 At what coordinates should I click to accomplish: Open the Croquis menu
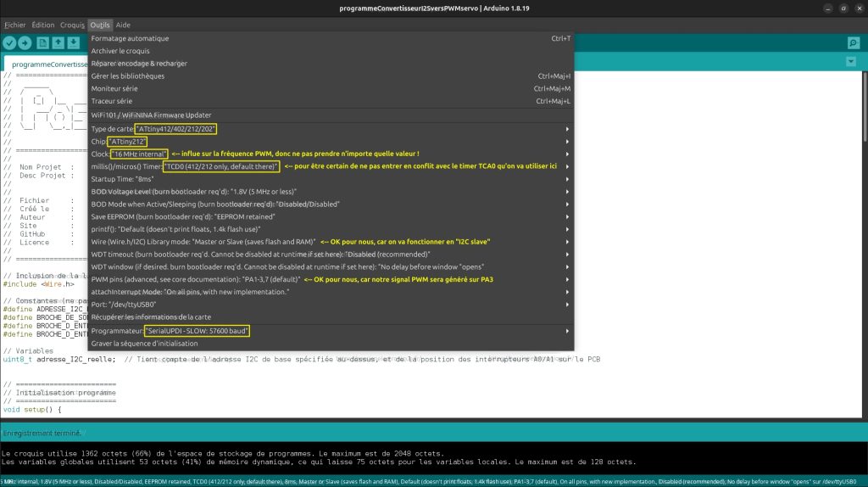73,25
